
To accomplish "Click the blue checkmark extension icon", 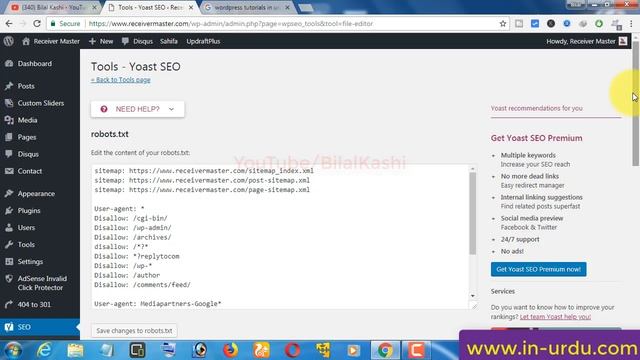I will coord(535,24).
